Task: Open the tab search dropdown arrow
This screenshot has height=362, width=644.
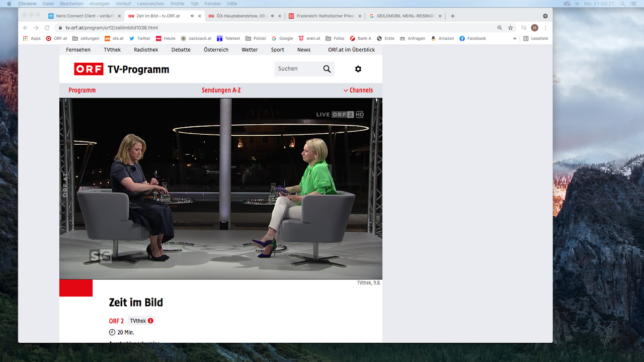Action: [545, 16]
